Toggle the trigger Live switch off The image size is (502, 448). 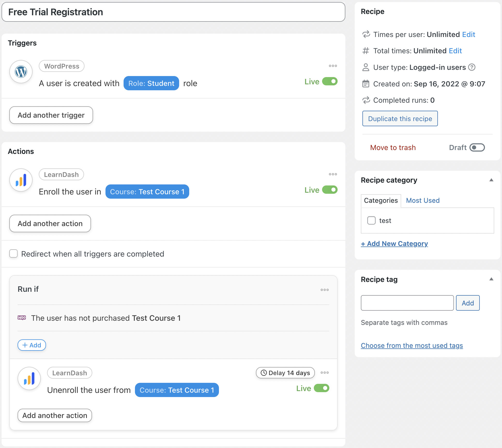[x=330, y=81]
